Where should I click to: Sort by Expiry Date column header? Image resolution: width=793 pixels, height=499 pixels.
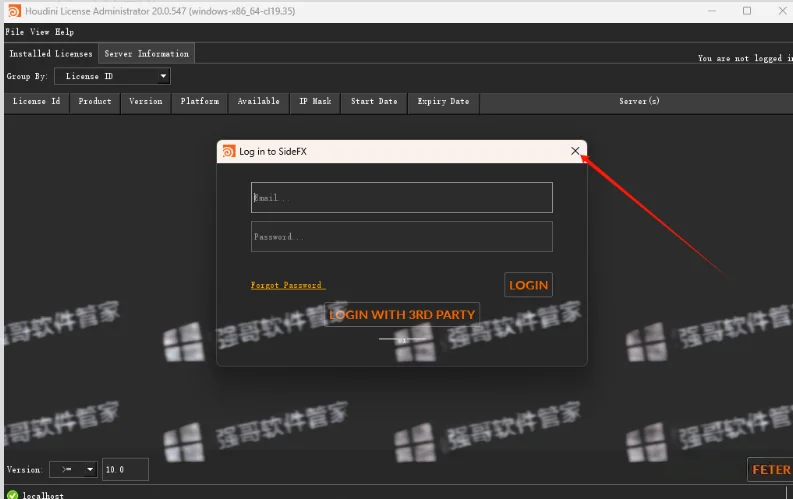(x=443, y=102)
